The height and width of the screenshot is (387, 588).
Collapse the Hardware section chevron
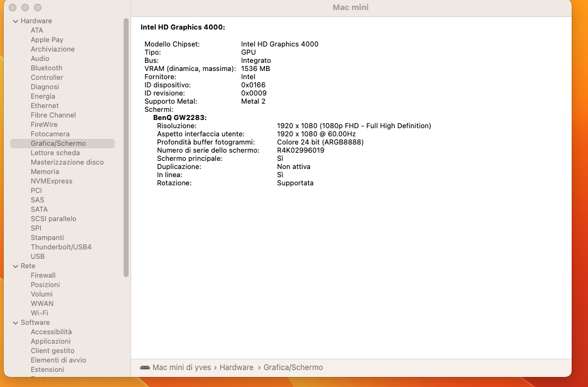pos(16,21)
